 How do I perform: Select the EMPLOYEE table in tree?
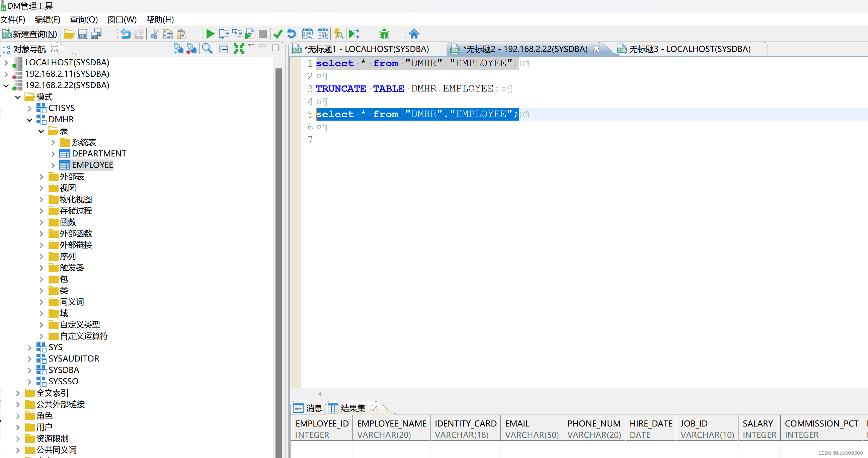coord(92,165)
